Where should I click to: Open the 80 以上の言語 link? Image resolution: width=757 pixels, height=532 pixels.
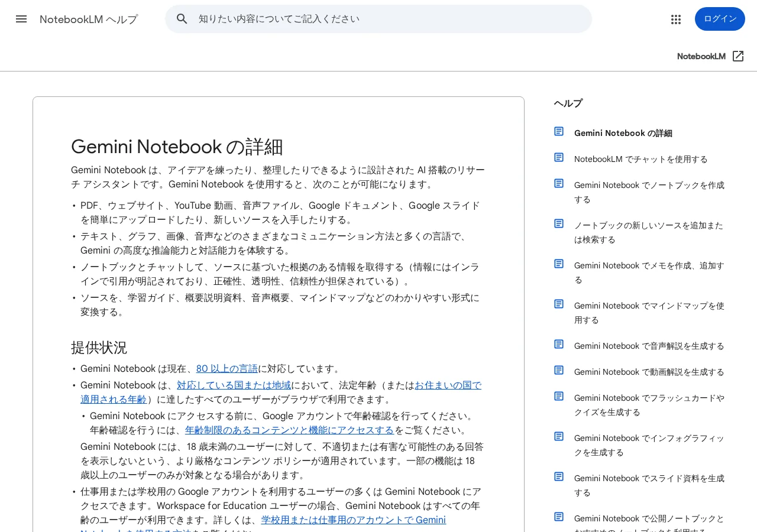pyautogui.click(x=227, y=369)
